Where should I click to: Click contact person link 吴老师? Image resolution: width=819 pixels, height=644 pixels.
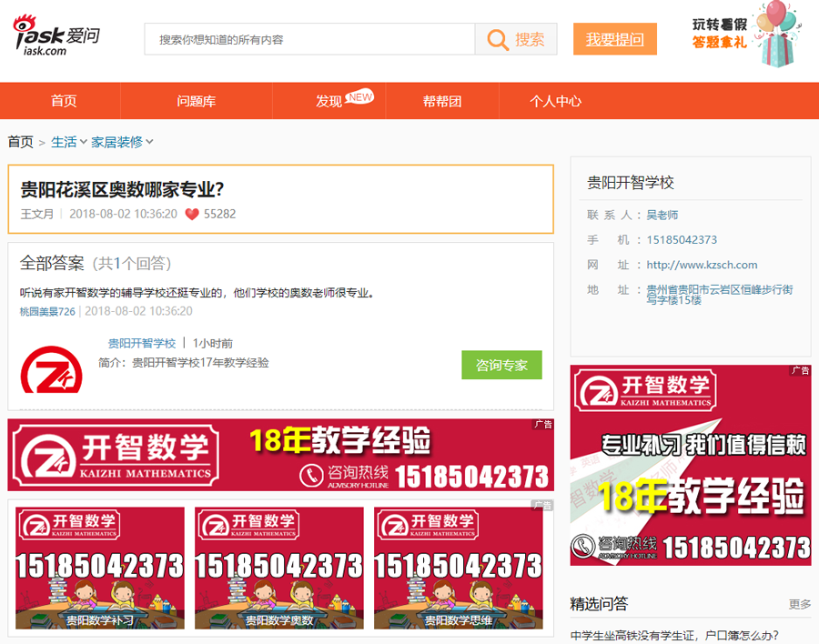click(662, 216)
